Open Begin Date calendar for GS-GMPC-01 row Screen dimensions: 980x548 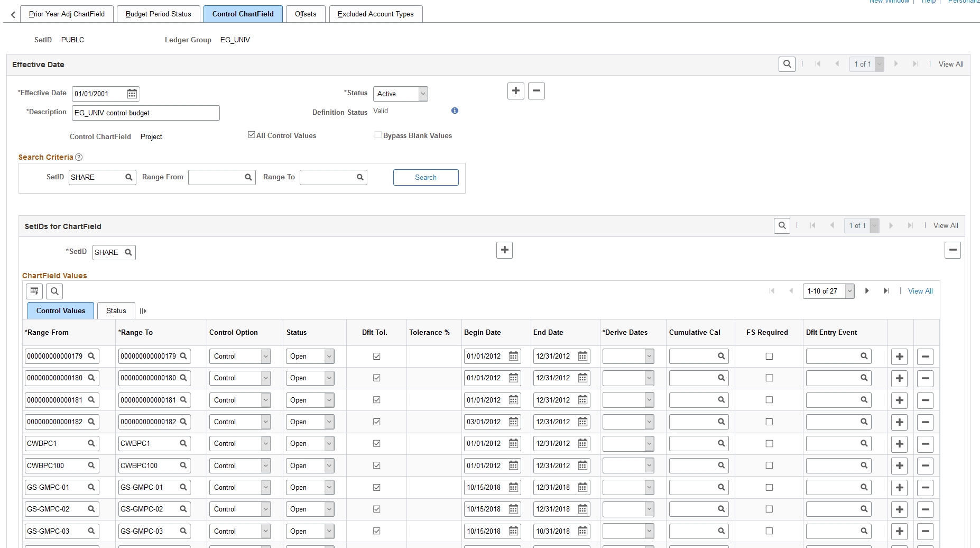(x=513, y=487)
